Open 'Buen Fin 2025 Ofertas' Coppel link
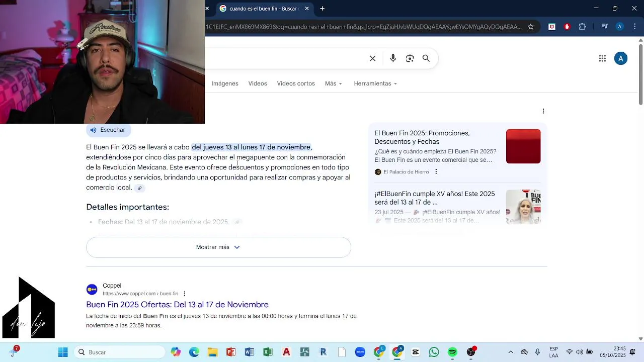644x362 pixels. pos(177,305)
